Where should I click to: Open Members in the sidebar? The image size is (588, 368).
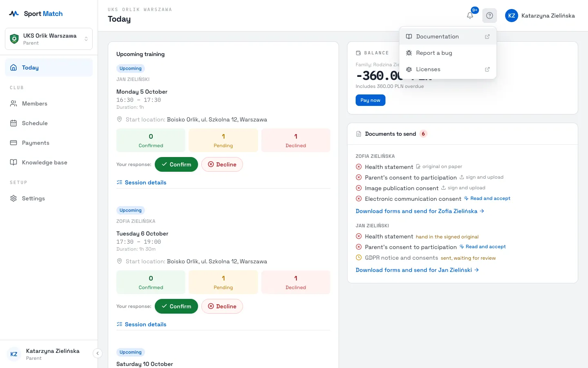coord(49,103)
